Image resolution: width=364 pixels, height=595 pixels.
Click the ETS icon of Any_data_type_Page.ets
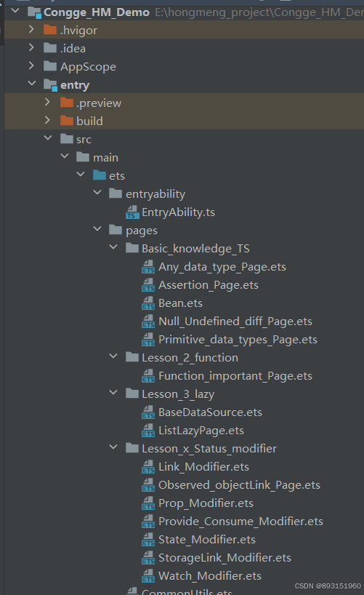pos(148,267)
